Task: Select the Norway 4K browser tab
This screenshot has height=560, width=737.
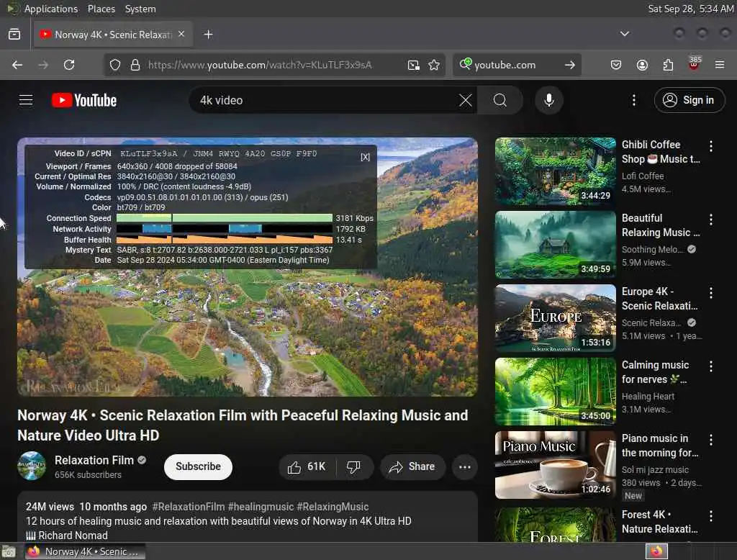Action: coord(113,35)
